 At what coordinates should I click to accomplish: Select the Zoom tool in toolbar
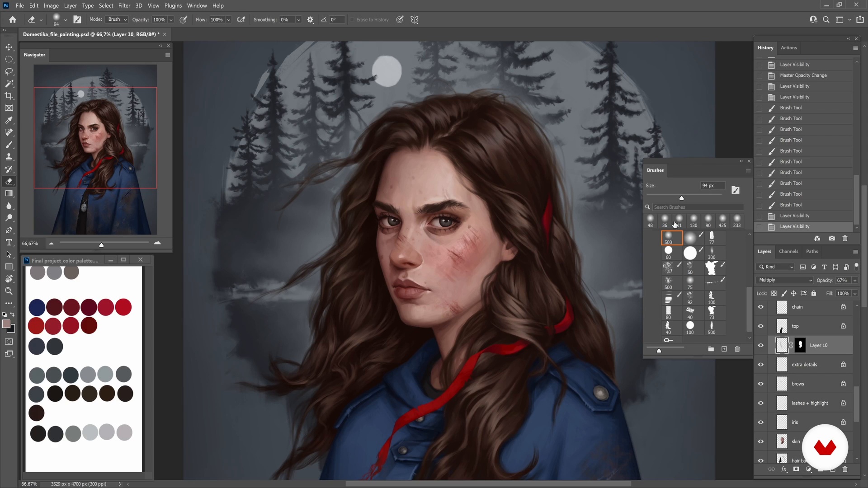tap(9, 291)
